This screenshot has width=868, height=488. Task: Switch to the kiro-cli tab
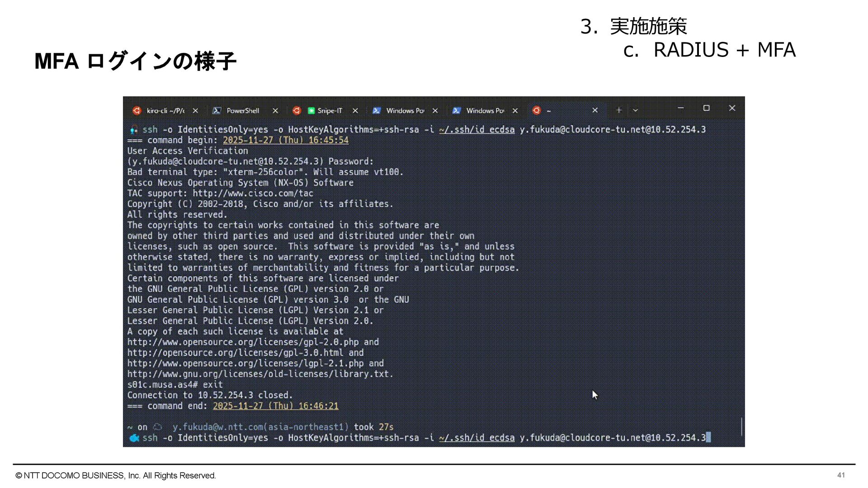pos(165,111)
